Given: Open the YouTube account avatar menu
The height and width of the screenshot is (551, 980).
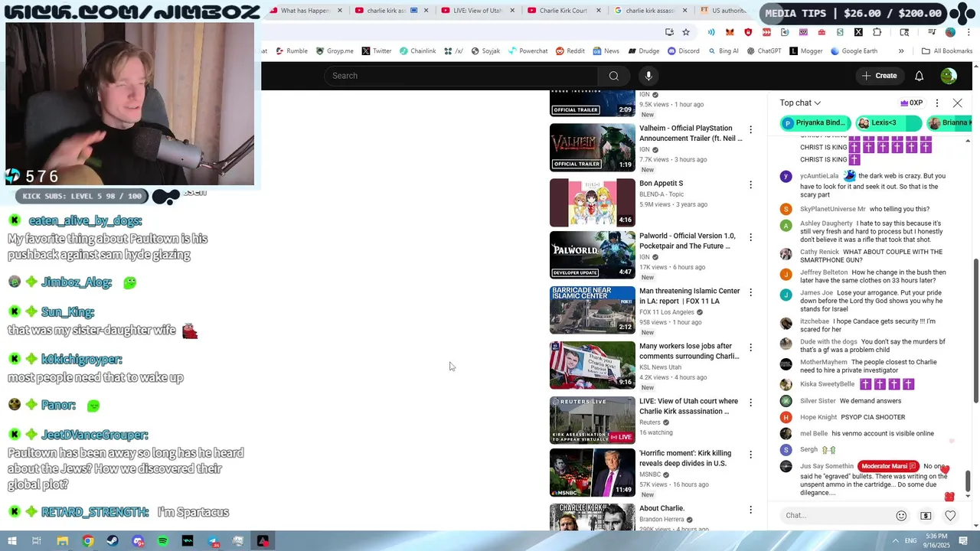Looking at the screenshot, I should pos(949,76).
